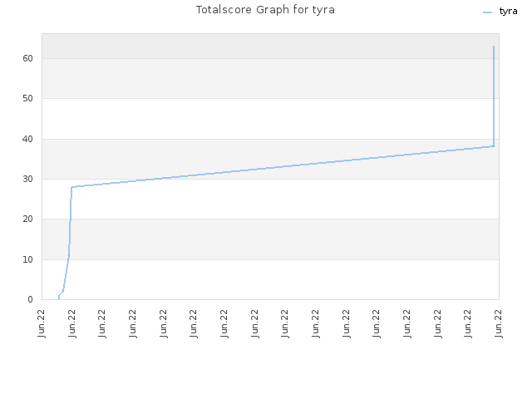Image resolution: width=532 pixels, height=399 pixels.
Task: Click the base of the final spike near 38
Action: 494,146
